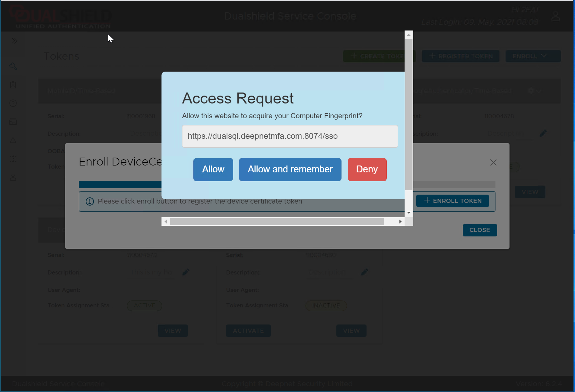The image size is (575, 392).
Task: Click the serial number 110001968
Action: point(141,117)
